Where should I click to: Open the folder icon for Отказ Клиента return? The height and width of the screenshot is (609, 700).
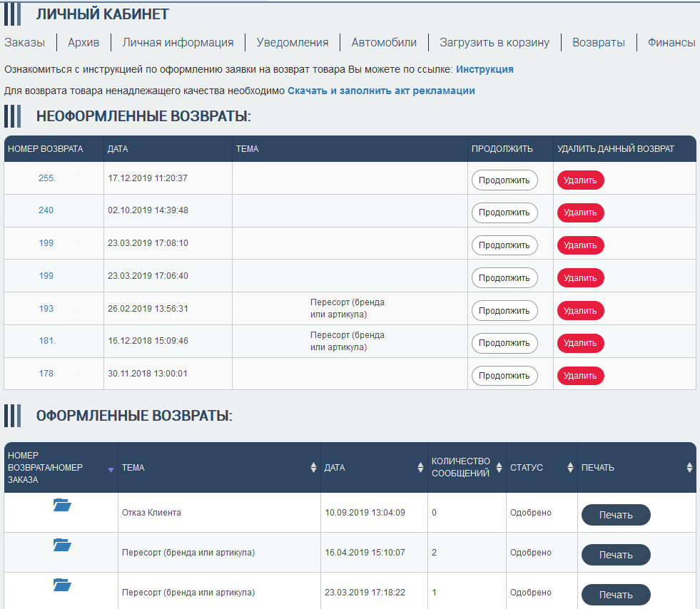pyautogui.click(x=62, y=506)
